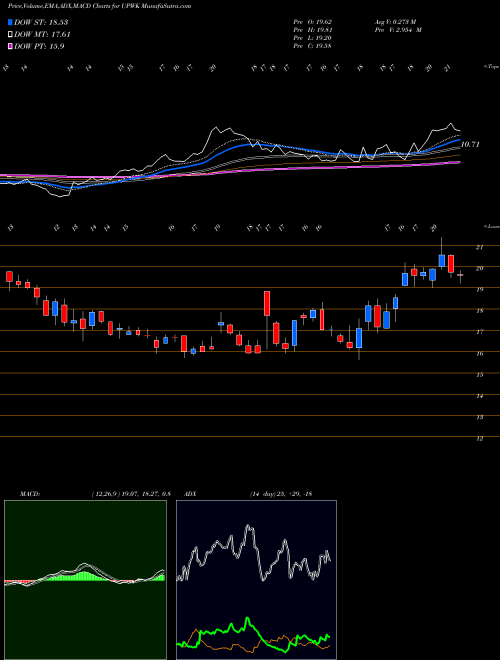The image size is (500, 660).
Task: Click the 12 price axis label
Action: (479, 439)
